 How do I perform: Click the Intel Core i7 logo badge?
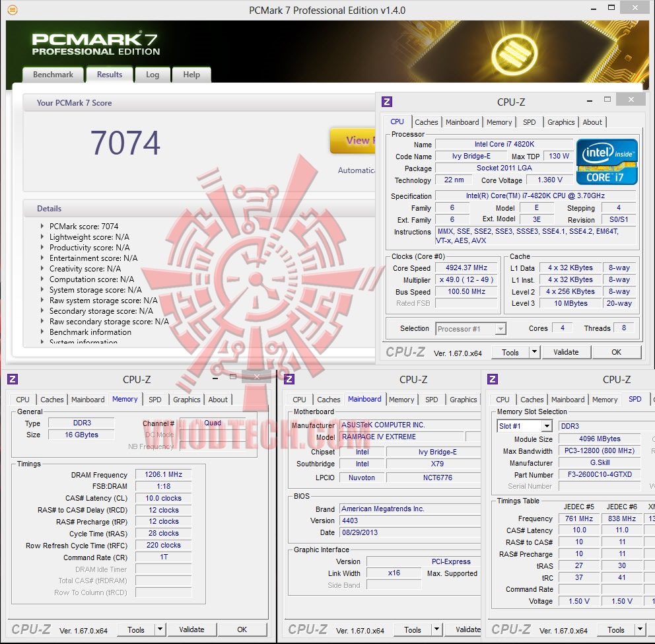pos(607,162)
